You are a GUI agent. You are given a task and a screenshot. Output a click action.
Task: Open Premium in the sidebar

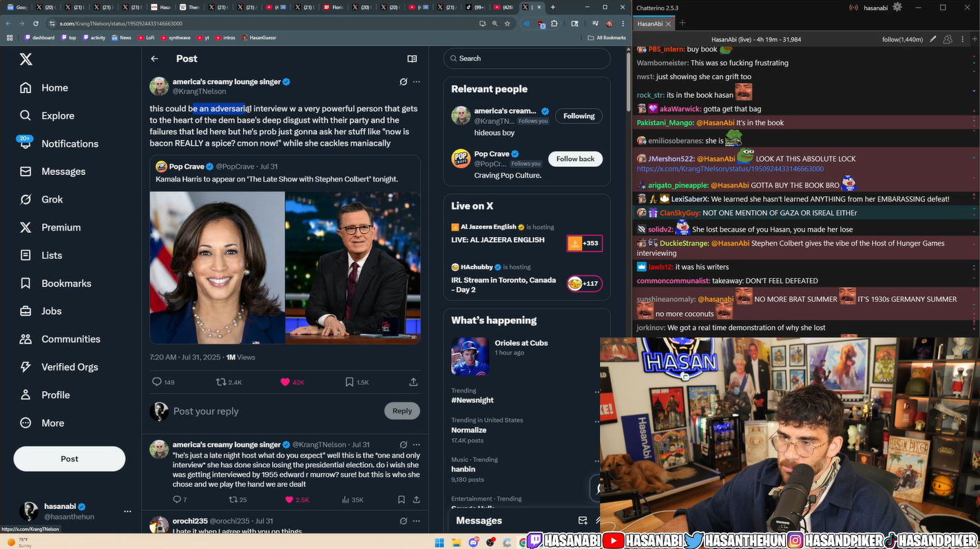[x=50, y=227]
